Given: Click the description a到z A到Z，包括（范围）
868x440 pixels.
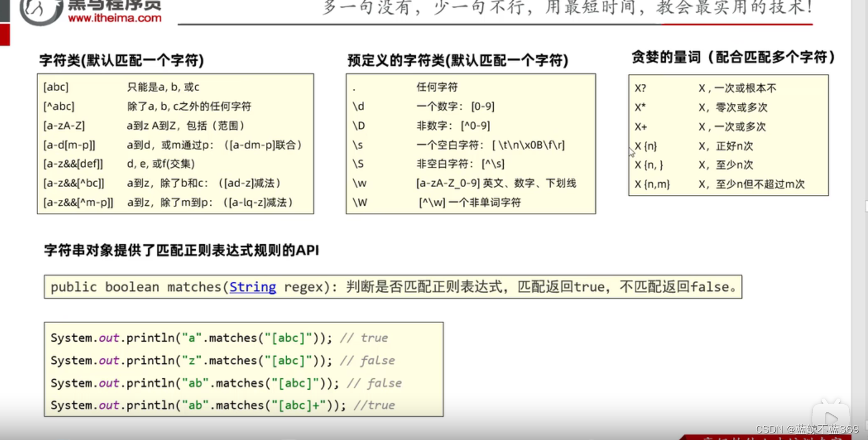Looking at the screenshot, I should [x=187, y=125].
